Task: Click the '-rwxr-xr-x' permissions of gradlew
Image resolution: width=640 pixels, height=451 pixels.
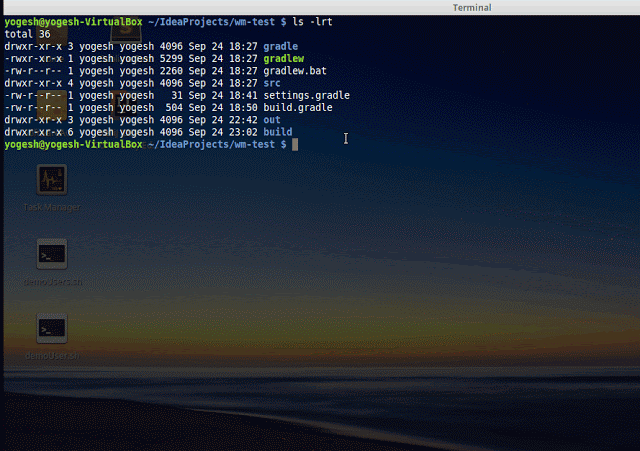Action: (33, 58)
